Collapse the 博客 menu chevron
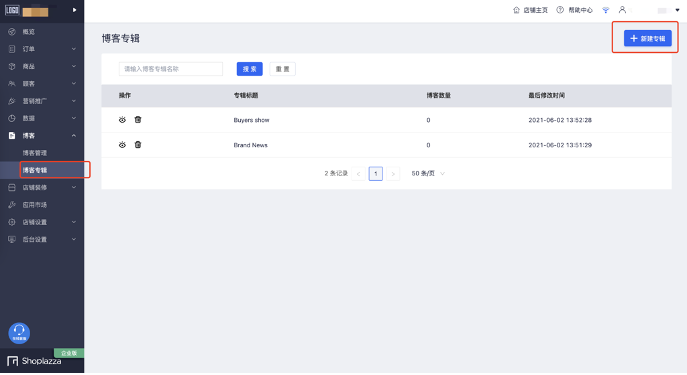Screen dimensions: 687x375 click(74, 135)
